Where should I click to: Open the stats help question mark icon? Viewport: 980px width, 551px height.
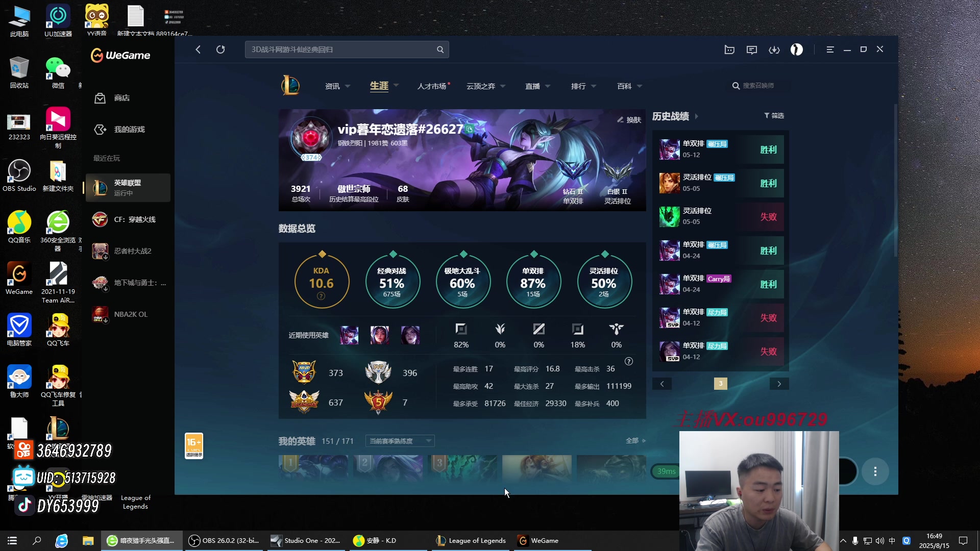point(629,361)
